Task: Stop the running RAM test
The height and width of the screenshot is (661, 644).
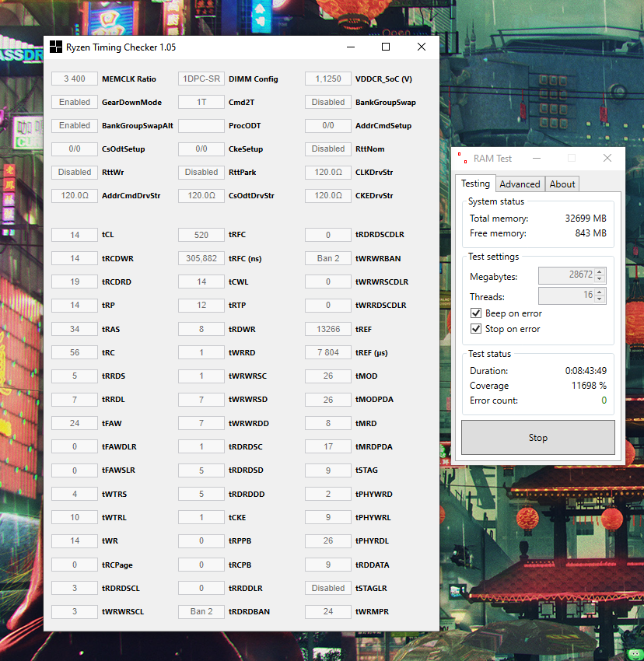Action: click(538, 438)
